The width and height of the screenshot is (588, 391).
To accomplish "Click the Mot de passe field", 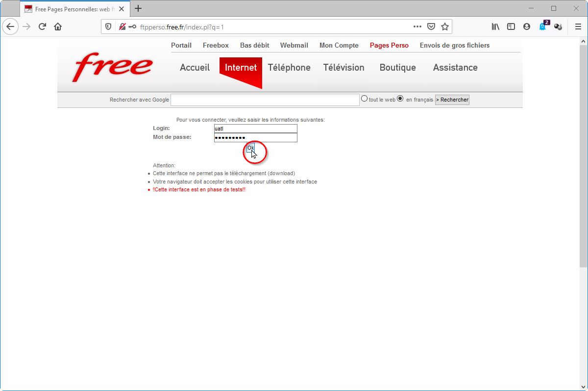I will pyautogui.click(x=256, y=137).
